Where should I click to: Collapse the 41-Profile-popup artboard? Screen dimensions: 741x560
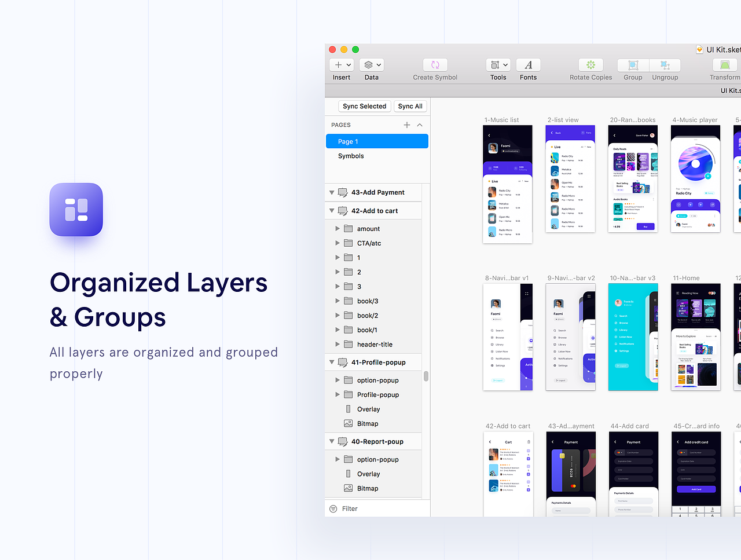pos(332,363)
